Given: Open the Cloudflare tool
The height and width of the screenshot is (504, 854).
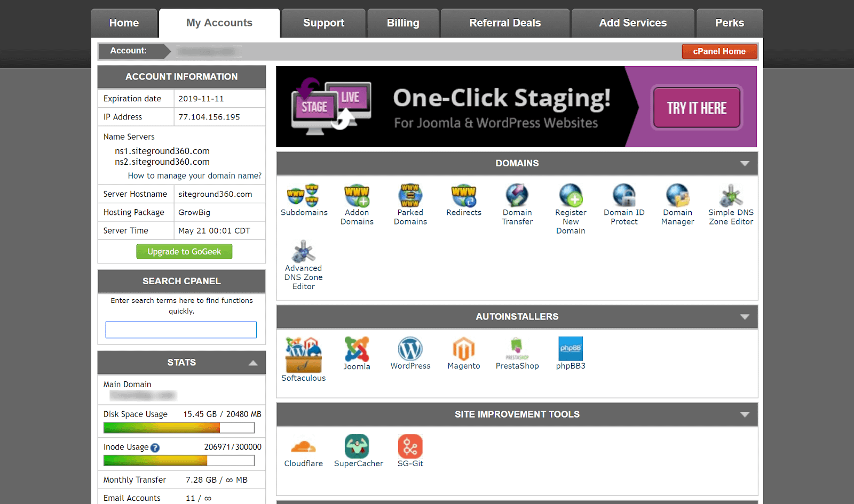Looking at the screenshot, I should pos(303,448).
